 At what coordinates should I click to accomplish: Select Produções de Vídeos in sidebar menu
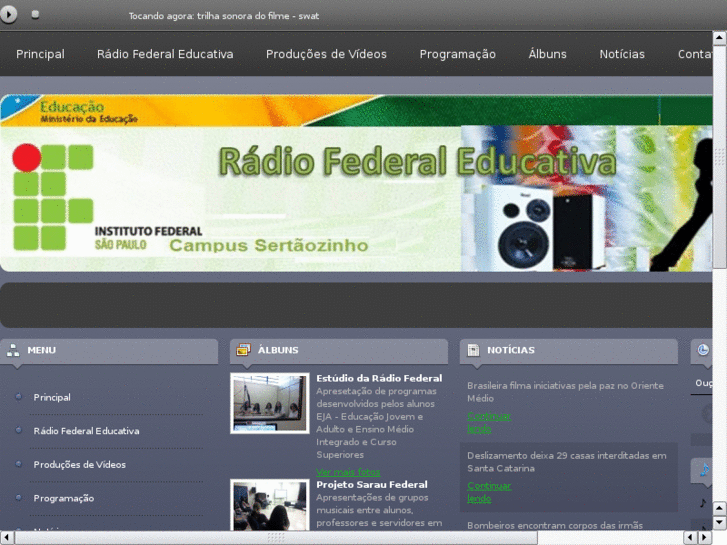pyautogui.click(x=79, y=464)
